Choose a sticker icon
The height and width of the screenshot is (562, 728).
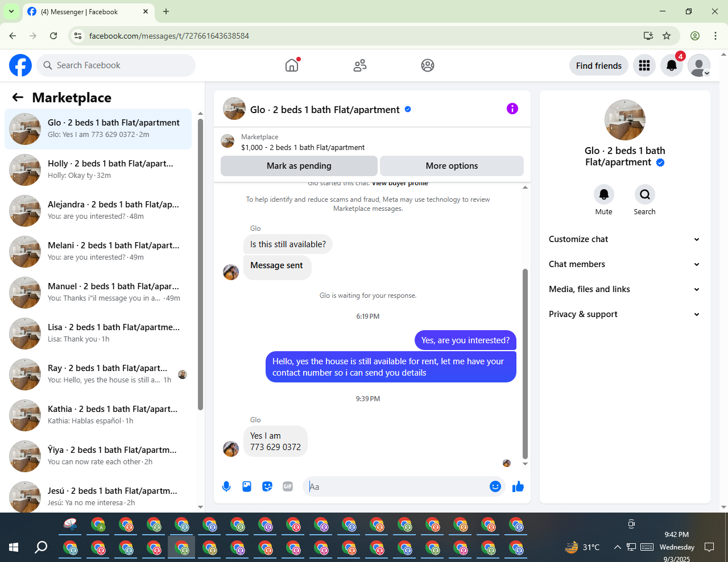[267, 486]
